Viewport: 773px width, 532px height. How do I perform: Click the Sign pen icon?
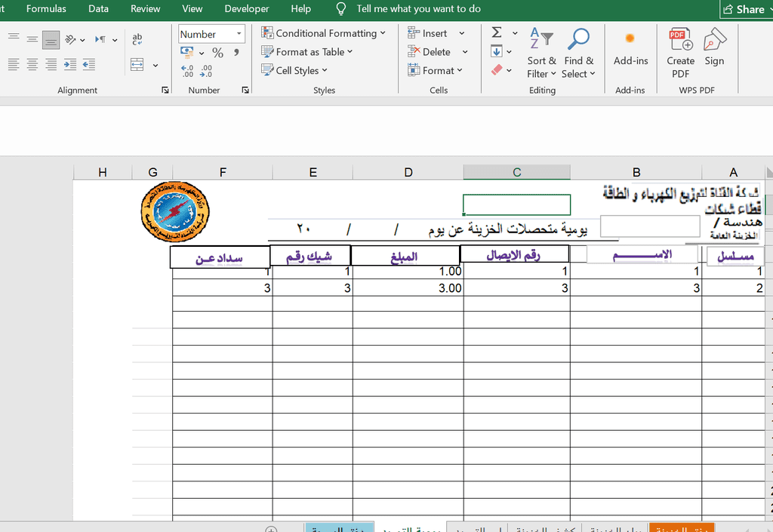click(714, 48)
